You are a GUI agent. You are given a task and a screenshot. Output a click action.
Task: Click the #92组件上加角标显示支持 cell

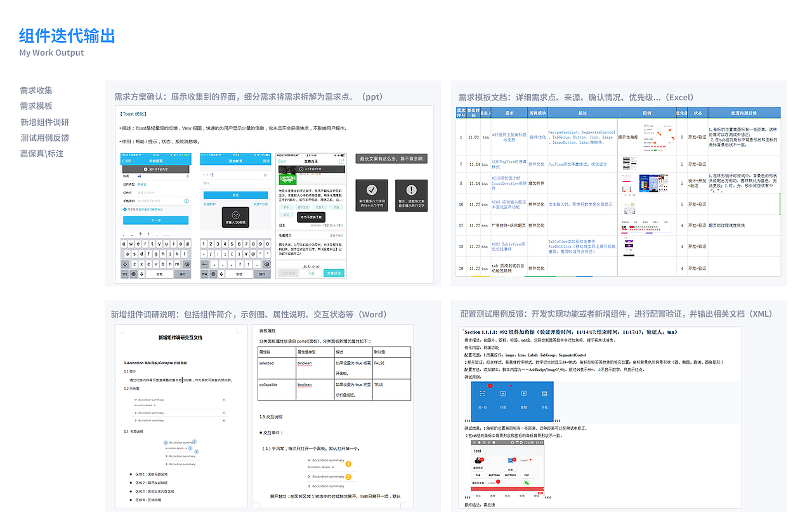click(x=509, y=136)
